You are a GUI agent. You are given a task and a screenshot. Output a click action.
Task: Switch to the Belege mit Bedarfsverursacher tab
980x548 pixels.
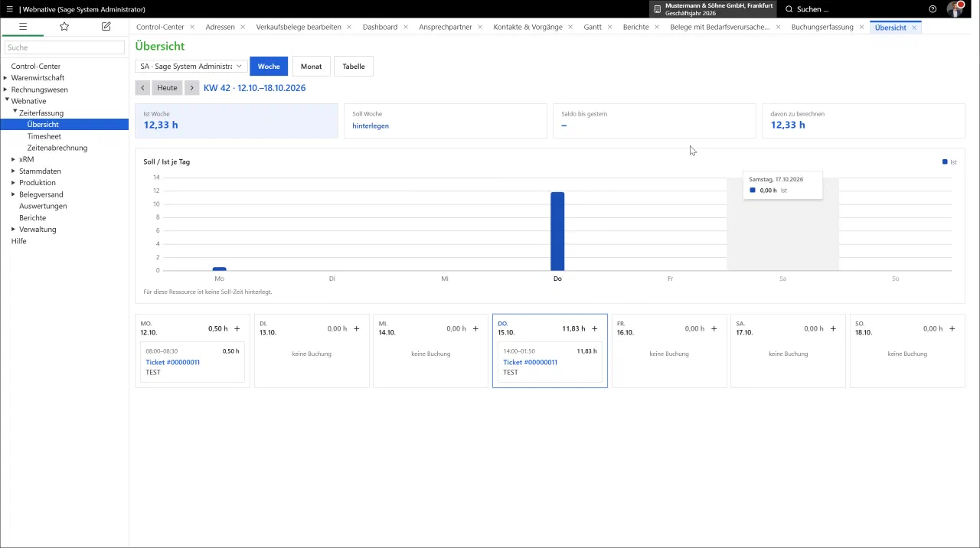click(720, 27)
